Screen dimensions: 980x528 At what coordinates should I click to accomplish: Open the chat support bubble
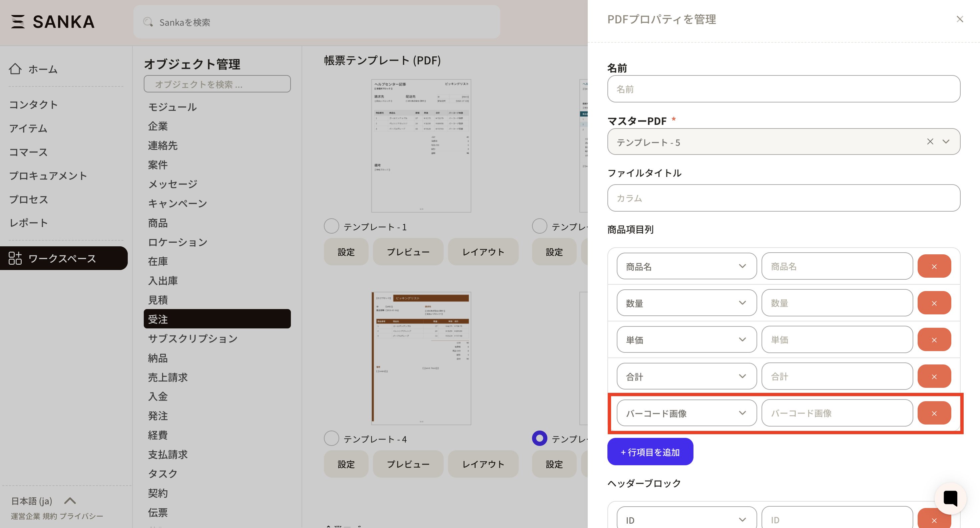950,498
